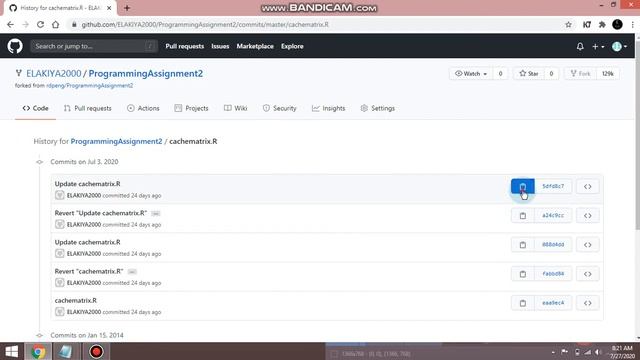640x360 pixels.
Task: Bookmark this page with star
Action: click(568, 24)
